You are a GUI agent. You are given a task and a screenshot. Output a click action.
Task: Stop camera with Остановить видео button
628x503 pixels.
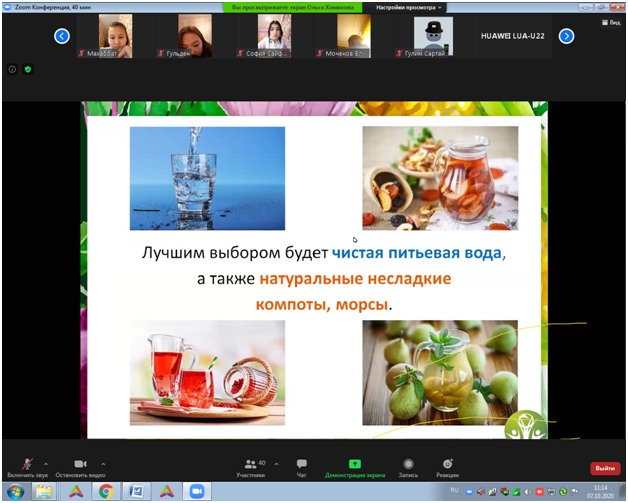click(x=79, y=465)
